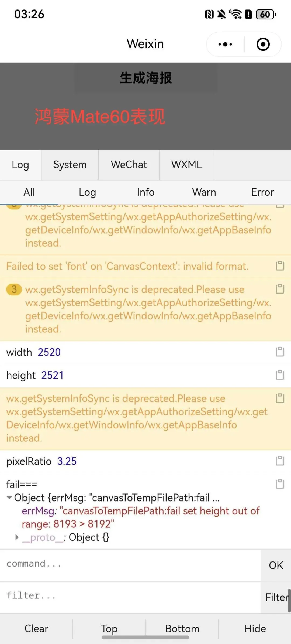Image resolution: width=291 pixels, height=644 pixels.
Task: Copy the fail=== error log entry
Action: pos(280,484)
